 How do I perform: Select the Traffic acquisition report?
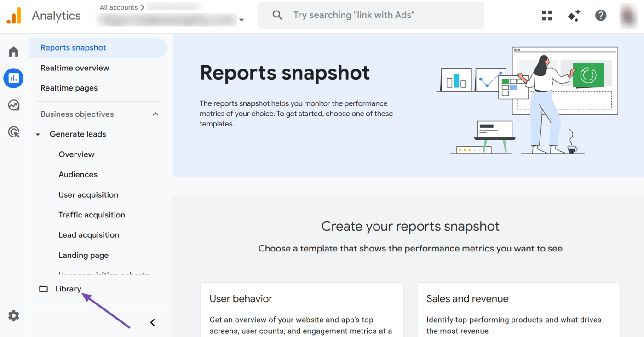click(x=92, y=215)
